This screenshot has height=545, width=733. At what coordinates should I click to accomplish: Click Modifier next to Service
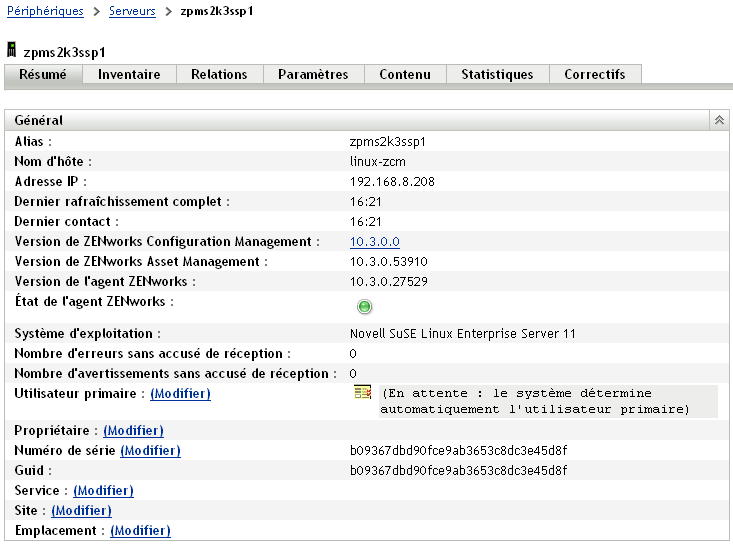pos(103,491)
